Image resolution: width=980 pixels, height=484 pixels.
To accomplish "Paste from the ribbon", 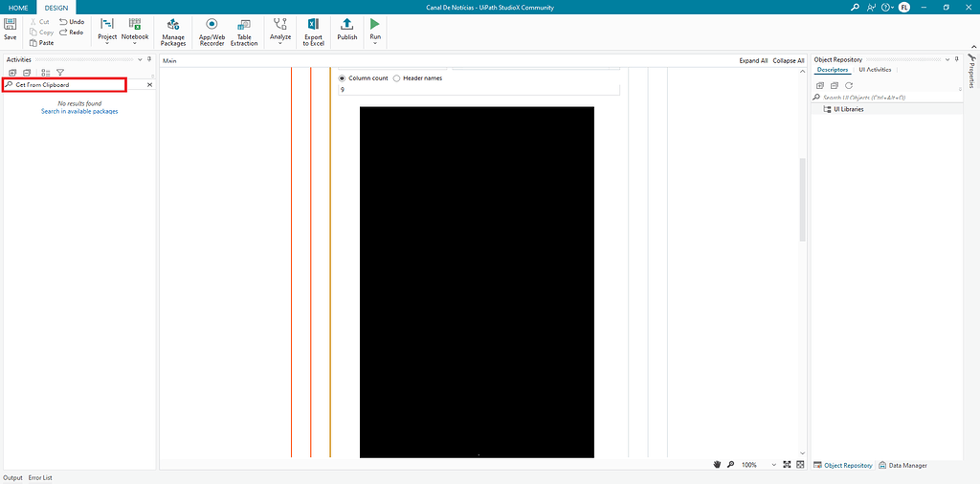I will tap(42, 42).
